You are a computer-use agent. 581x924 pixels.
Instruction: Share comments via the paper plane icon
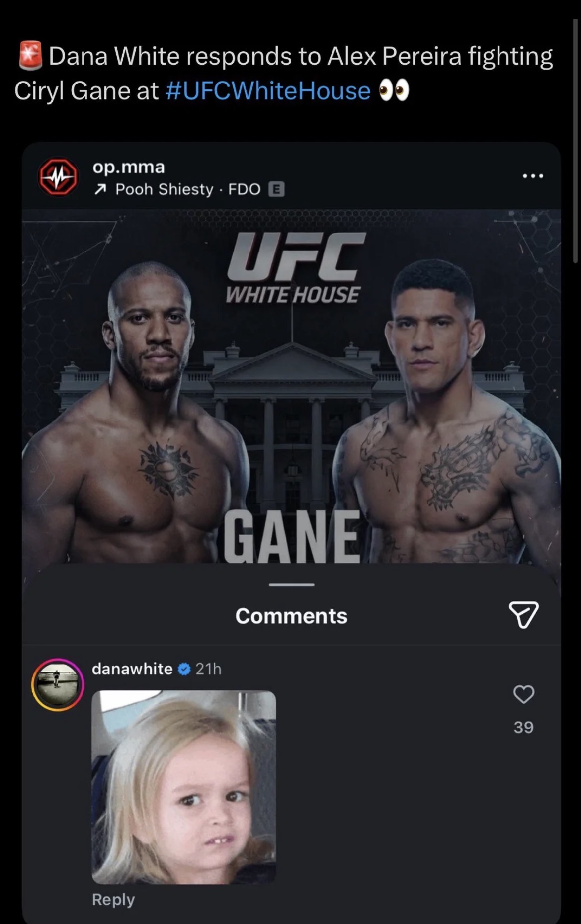pos(523,615)
